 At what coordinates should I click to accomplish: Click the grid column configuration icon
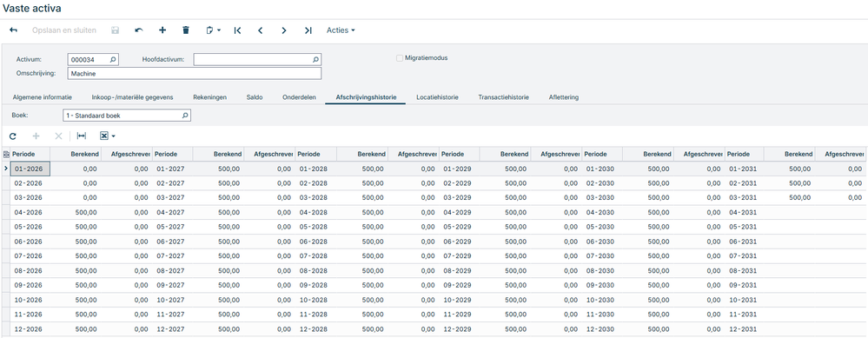click(x=6, y=155)
